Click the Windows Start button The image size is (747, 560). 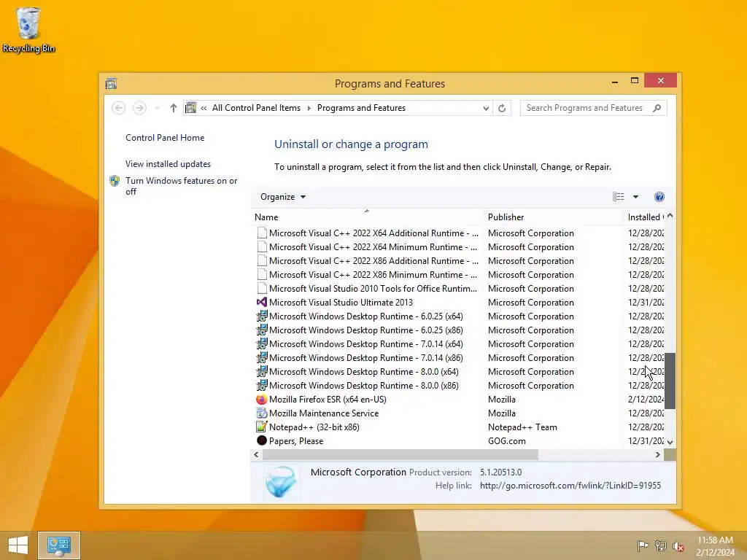point(18,545)
